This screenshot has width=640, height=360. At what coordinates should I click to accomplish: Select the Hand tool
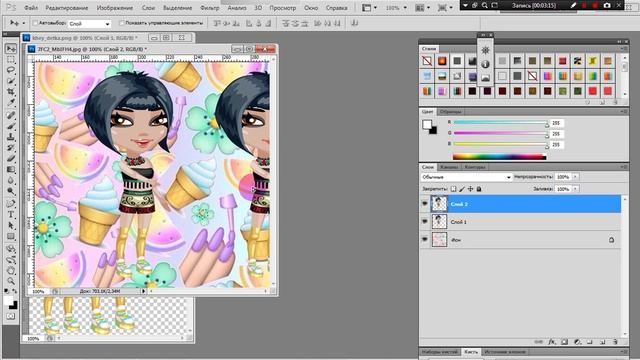[x=11, y=270]
